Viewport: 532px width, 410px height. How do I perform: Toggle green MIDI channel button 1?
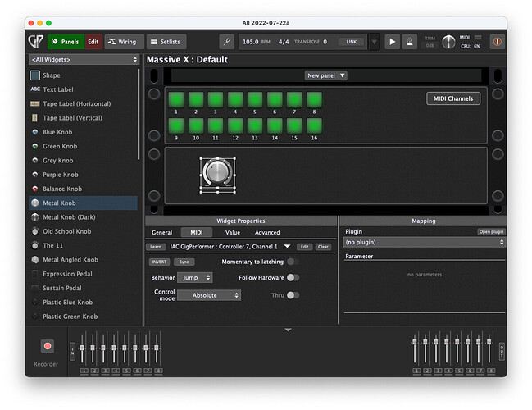pyautogui.click(x=176, y=100)
